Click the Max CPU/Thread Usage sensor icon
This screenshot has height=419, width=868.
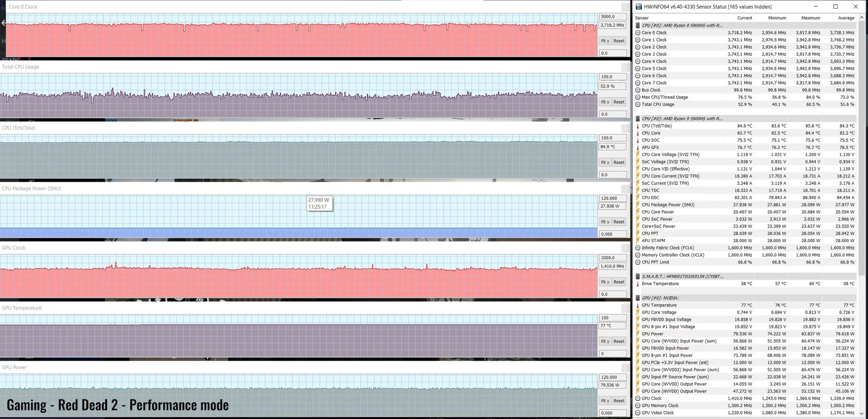[x=638, y=97]
